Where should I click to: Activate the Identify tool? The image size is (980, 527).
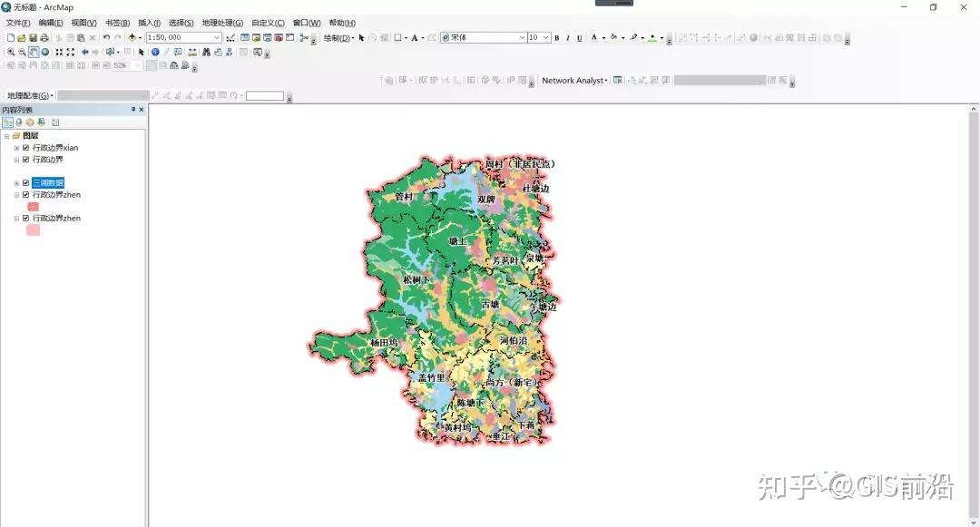point(156,52)
